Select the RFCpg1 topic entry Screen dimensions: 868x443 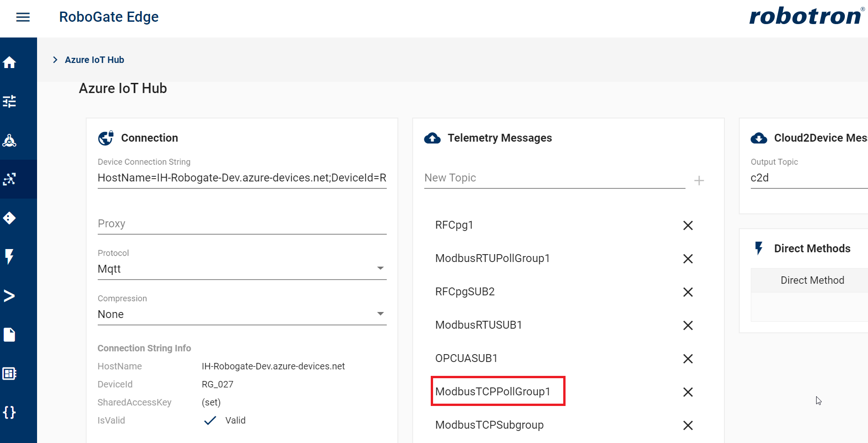pos(454,225)
